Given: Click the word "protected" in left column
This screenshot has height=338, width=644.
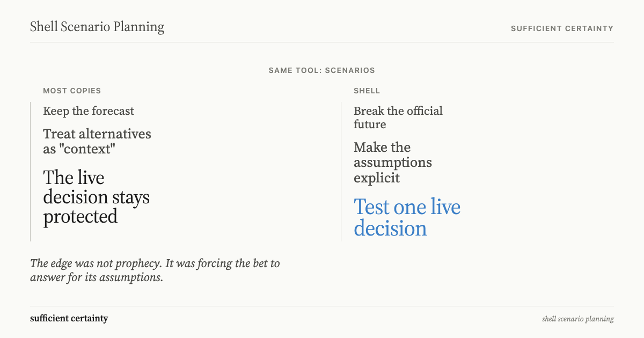Looking at the screenshot, I should [x=80, y=217].
